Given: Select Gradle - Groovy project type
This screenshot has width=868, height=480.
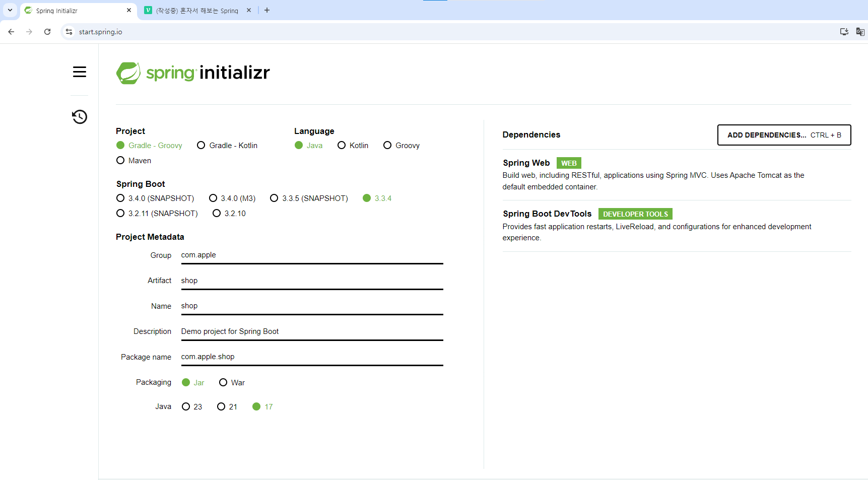Looking at the screenshot, I should coord(149,146).
